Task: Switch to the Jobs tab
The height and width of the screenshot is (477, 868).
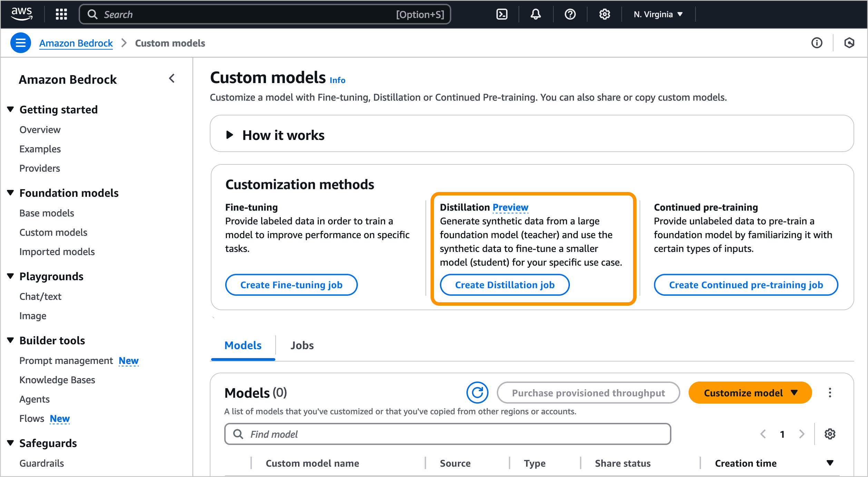Action: coord(302,345)
